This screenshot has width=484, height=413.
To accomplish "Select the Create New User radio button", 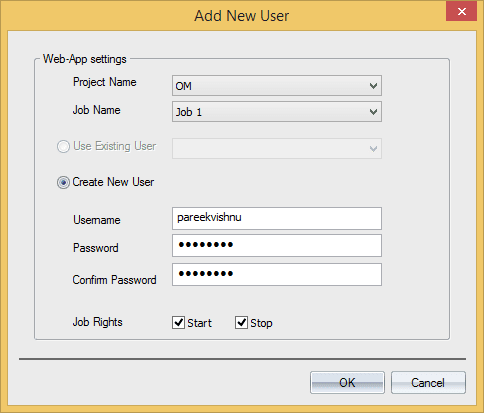I will pos(63,182).
